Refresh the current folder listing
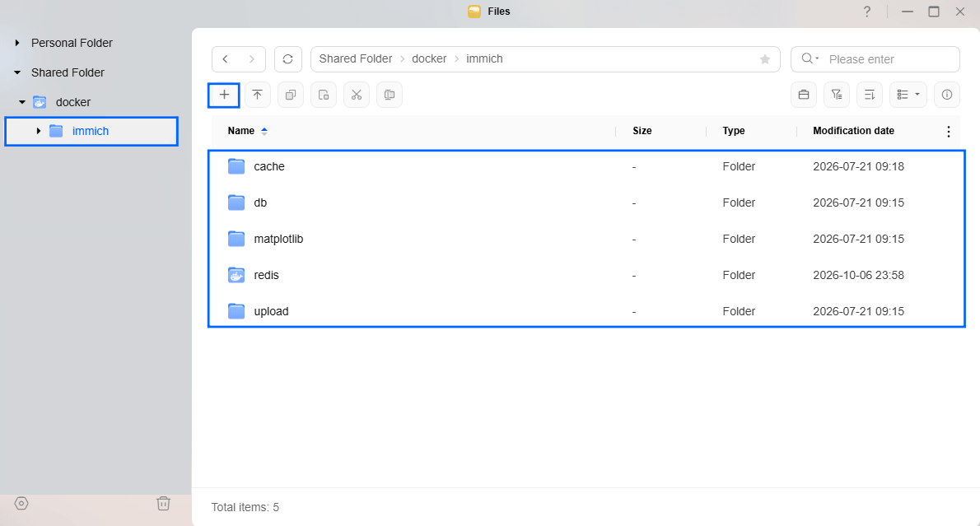 click(x=287, y=59)
